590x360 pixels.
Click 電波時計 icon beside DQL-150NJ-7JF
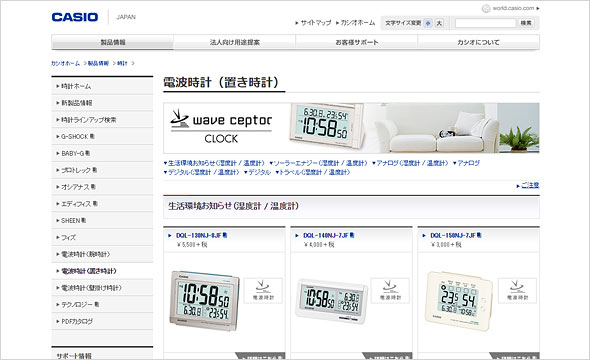pyautogui.click(x=517, y=290)
